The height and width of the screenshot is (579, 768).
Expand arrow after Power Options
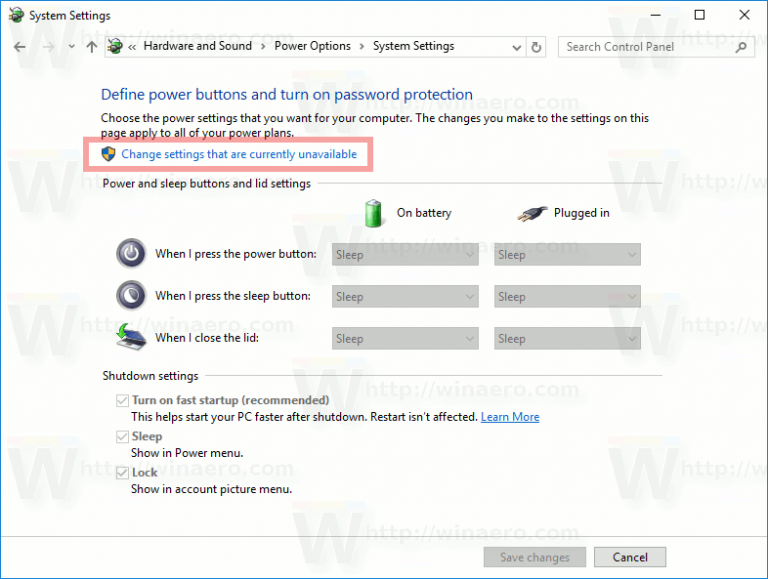(x=362, y=47)
